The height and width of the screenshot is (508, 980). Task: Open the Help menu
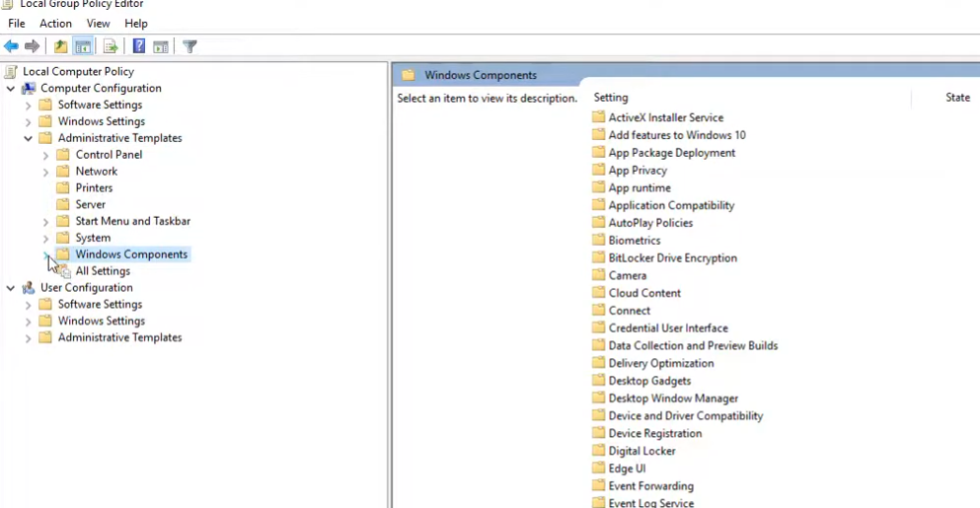tap(135, 23)
